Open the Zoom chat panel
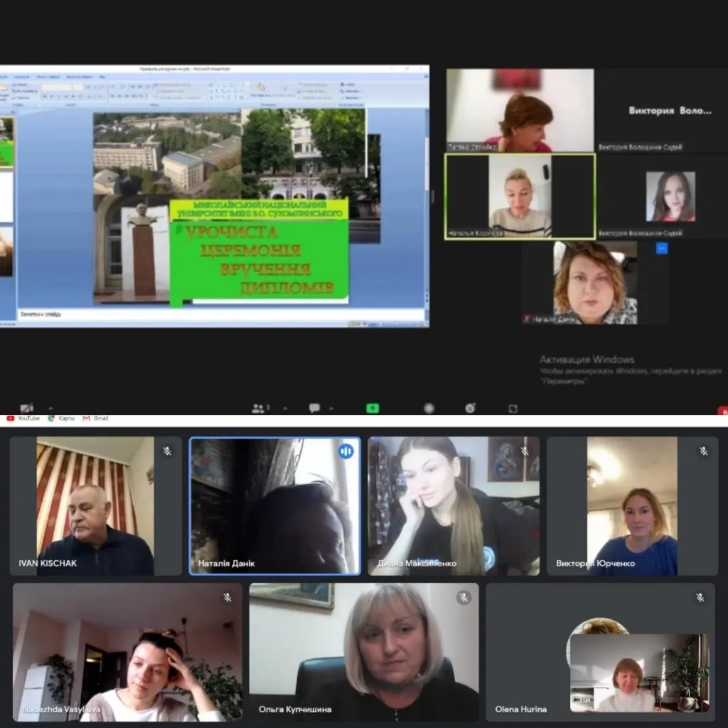This screenshot has width=728, height=728. [314, 408]
